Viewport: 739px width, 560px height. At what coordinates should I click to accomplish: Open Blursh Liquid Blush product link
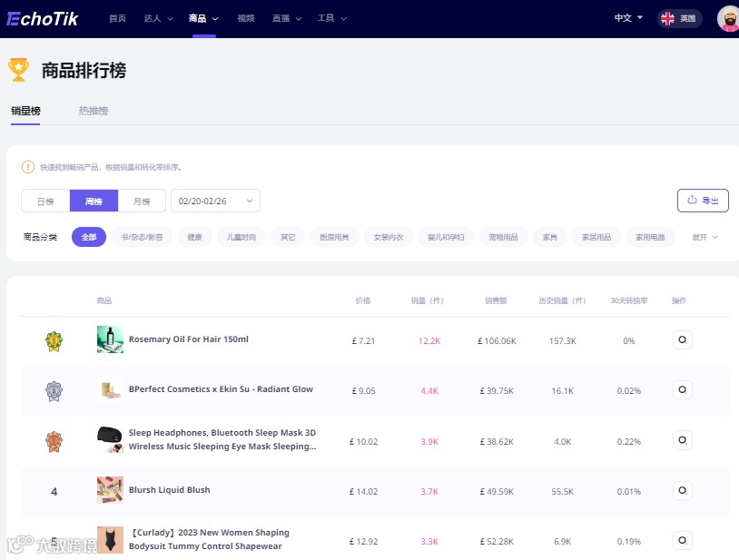(170, 490)
